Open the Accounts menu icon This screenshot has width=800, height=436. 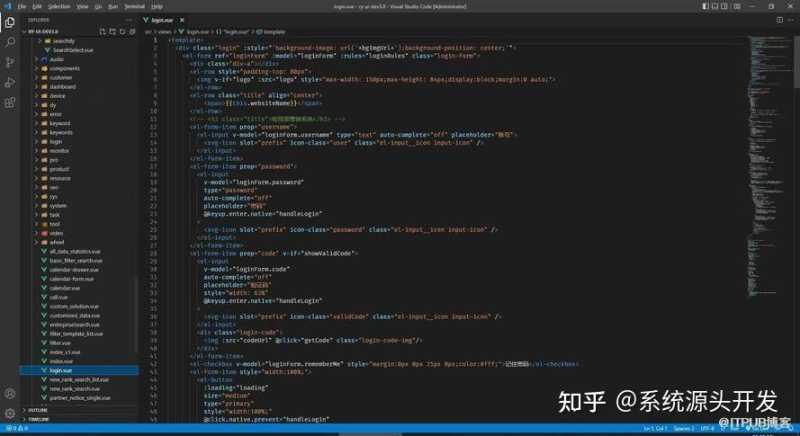(x=10, y=394)
